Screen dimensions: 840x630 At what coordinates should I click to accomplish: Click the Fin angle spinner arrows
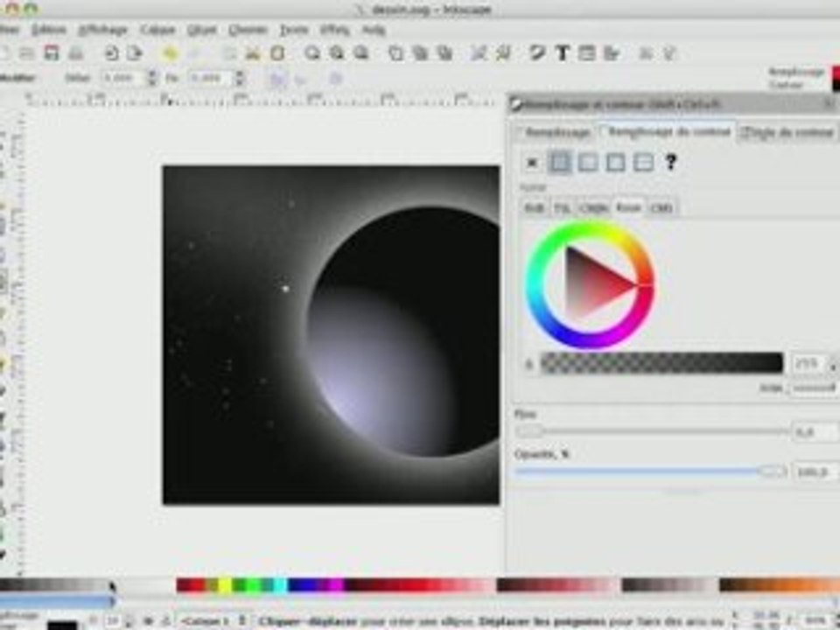coord(238,78)
